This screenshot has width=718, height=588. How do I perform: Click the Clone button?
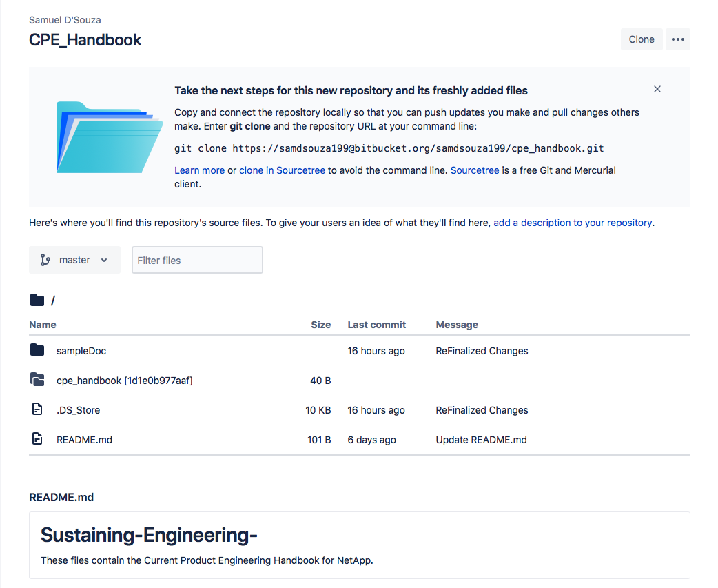641,39
